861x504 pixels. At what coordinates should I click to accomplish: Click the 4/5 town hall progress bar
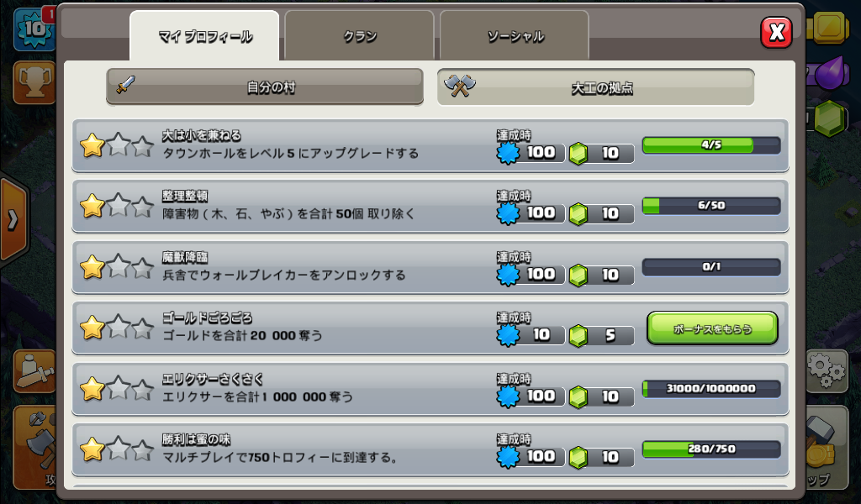pos(711,145)
